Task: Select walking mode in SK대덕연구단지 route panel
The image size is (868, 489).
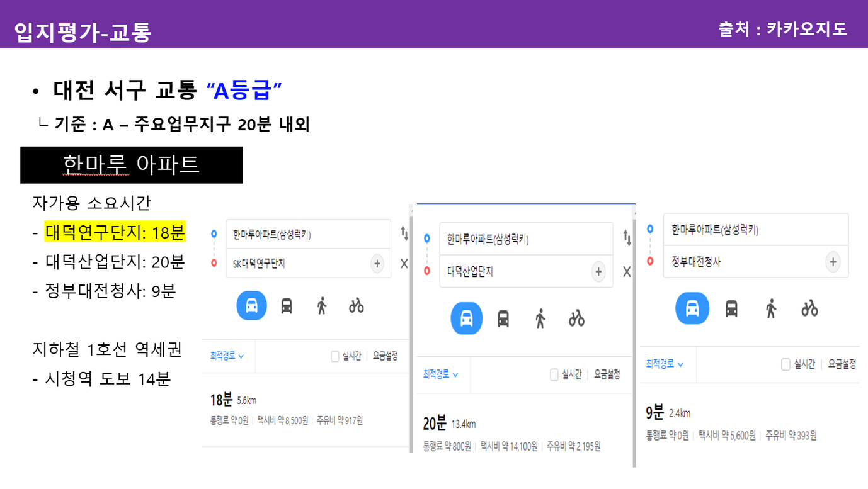Action: pos(322,306)
